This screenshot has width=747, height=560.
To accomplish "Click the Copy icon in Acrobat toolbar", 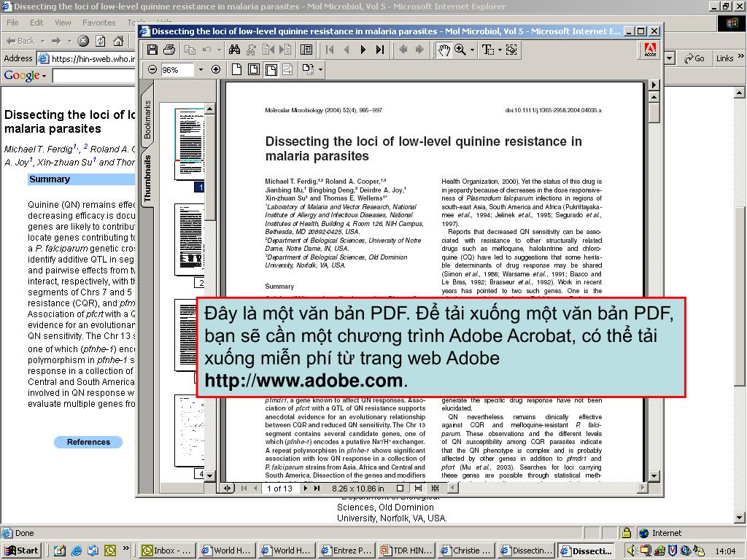I will (x=190, y=50).
